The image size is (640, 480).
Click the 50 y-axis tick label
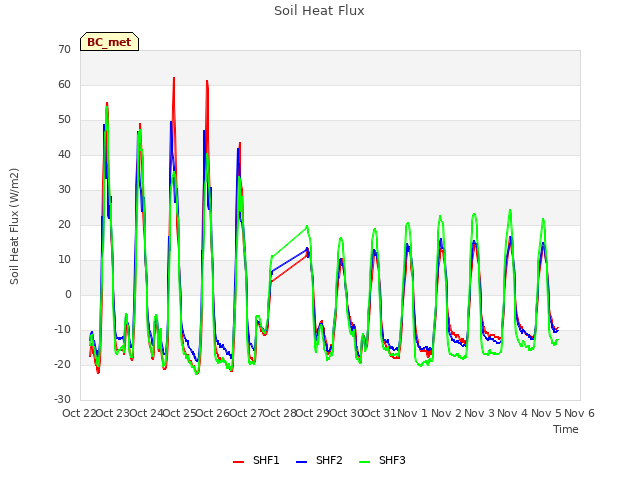(x=64, y=120)
